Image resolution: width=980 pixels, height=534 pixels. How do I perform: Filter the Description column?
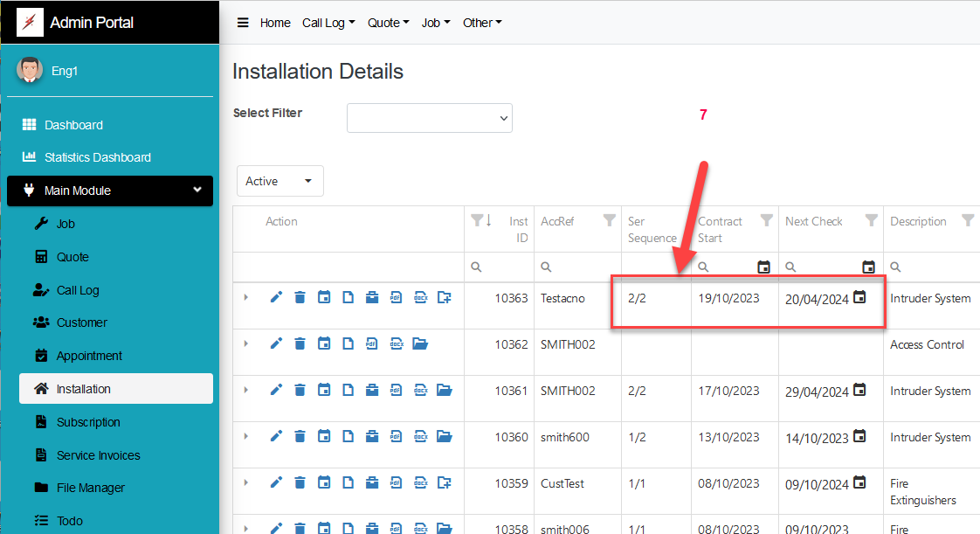(968, 220)
